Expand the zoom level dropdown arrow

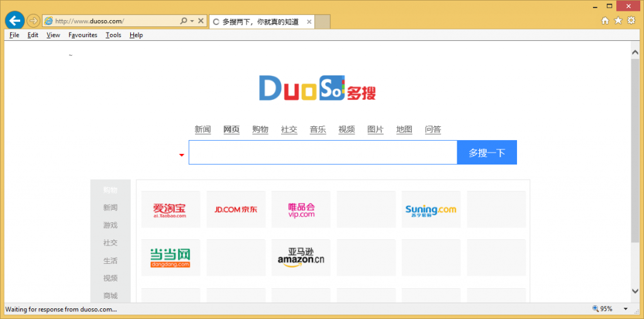coord(625,309)
